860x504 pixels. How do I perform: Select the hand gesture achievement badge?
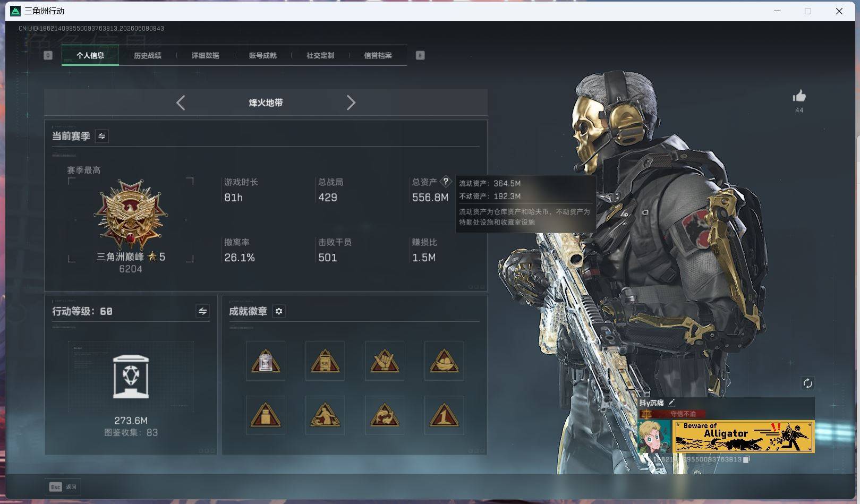(385, 361)
